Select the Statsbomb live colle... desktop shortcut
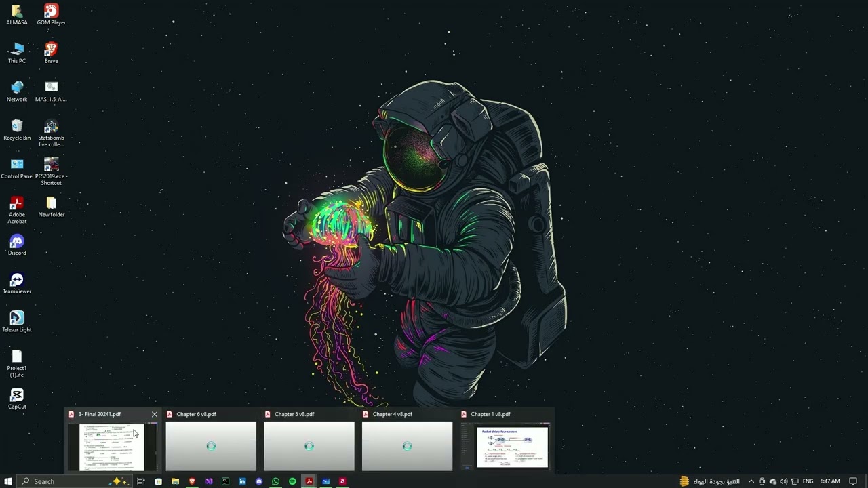This screenshot has width=868, height=488. click(x=51, y=134)
